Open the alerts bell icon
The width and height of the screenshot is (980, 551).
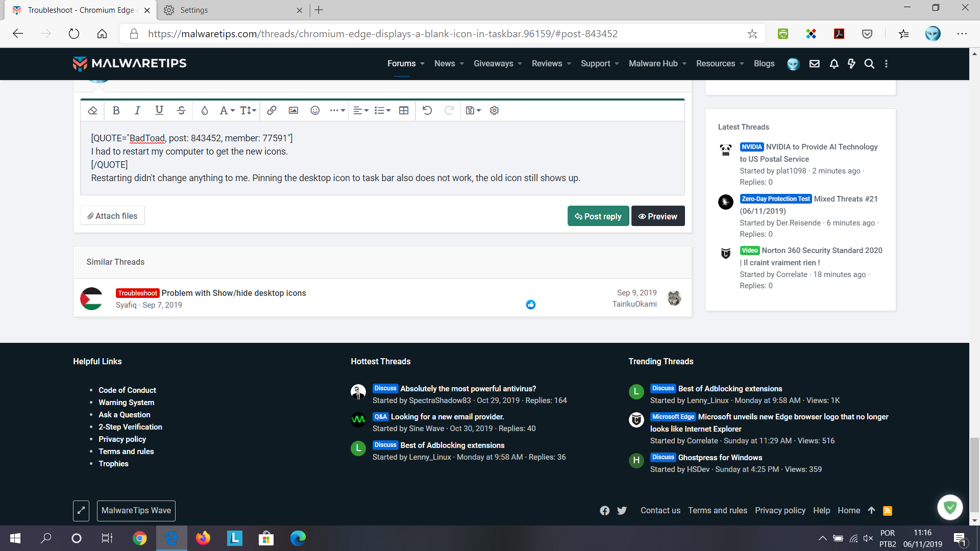pos(834,64)
